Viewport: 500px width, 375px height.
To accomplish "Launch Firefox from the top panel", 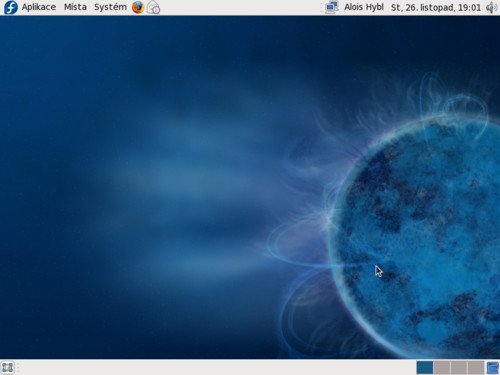I will pos(138,7).
